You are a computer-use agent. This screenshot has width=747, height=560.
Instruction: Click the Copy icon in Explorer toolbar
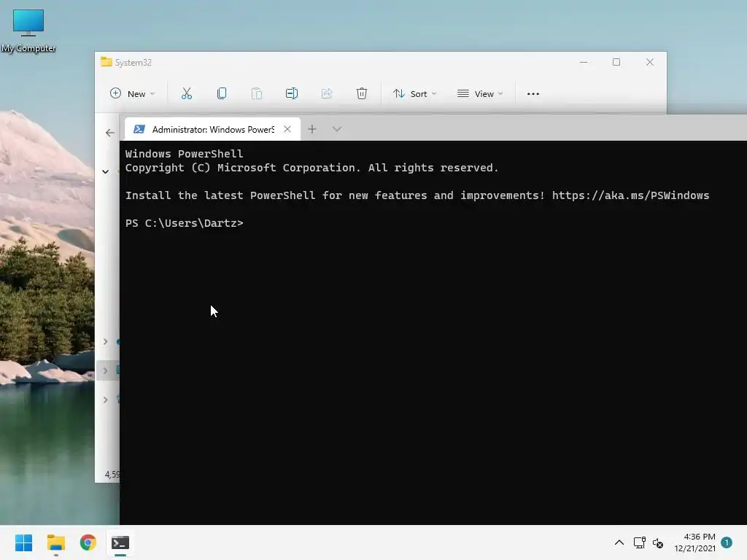tap(222, 94)
